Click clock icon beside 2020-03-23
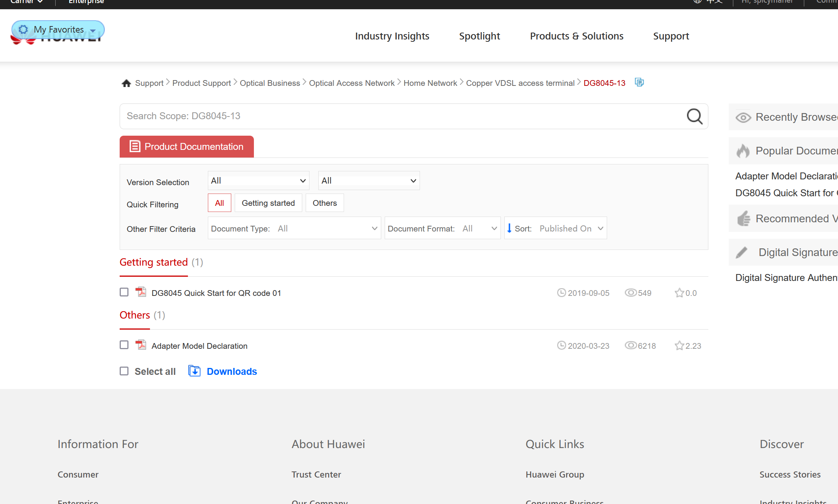Screen dimensions: 838x504 pyautogui.click(x=561, y=346)
